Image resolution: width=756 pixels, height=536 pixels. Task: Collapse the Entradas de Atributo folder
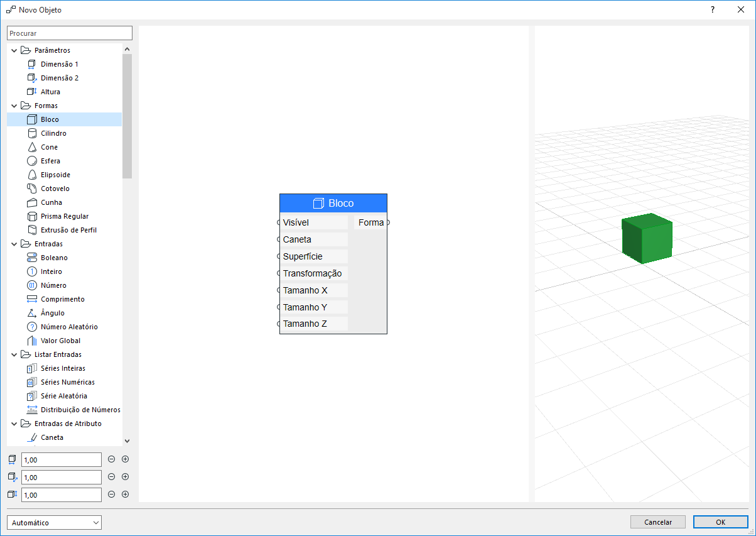coord(14,424)
